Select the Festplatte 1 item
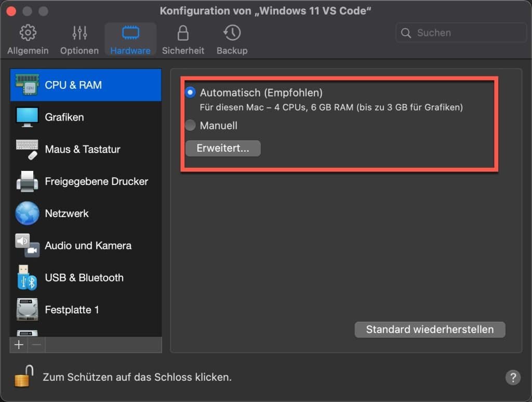Image resolution: width=532 pixels, height=402 pixels. [x=72, y=310]
